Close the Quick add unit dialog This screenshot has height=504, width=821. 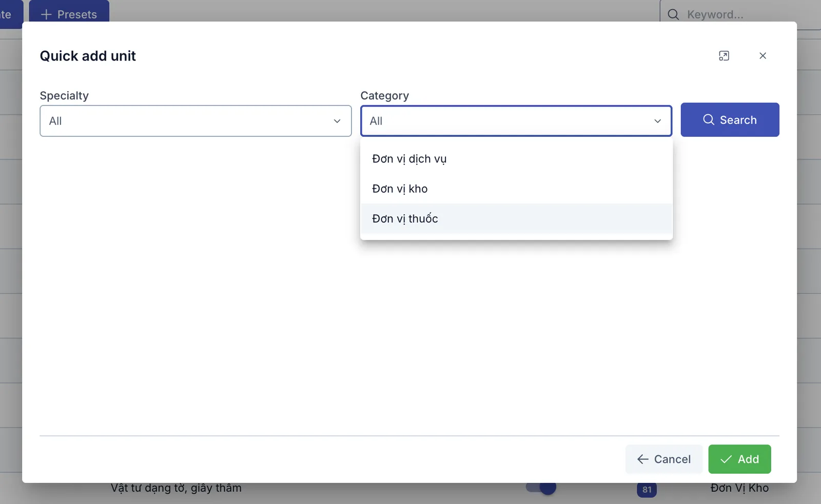[763, 56]
